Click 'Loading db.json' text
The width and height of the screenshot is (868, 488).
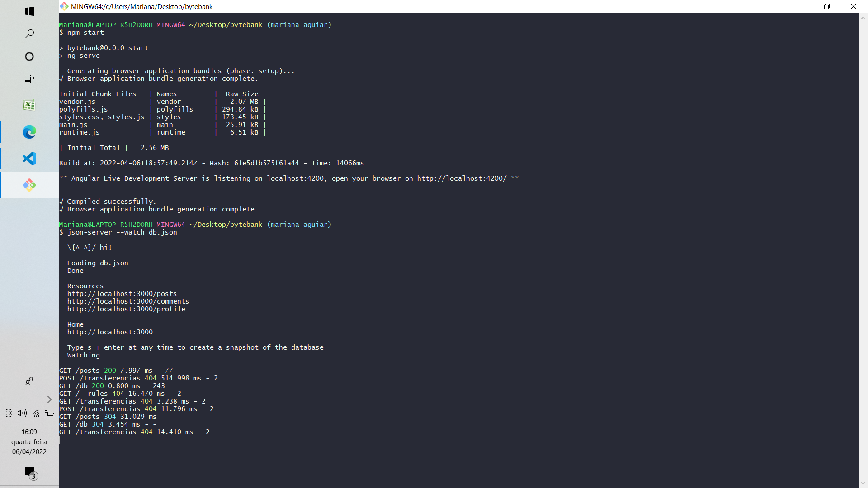click(98, 263)
